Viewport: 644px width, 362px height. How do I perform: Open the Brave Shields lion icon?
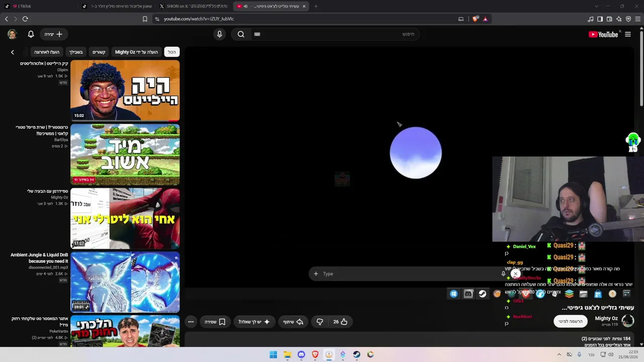pyautogui.click(x=475, y=19)
